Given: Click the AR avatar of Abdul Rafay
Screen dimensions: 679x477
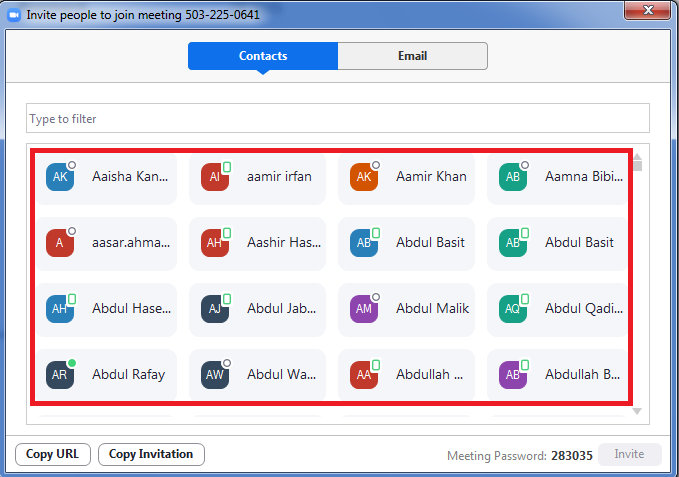Looking at the screenshot, I should pos(60,375).
